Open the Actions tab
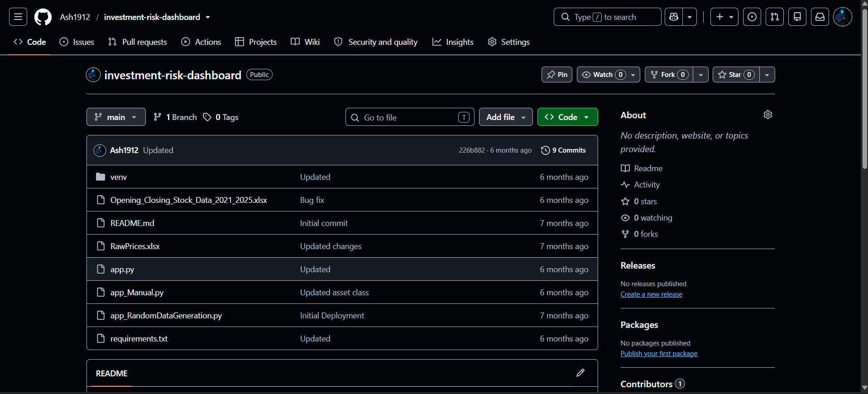Viewport: 868px width, 394px height. point(201,42)
